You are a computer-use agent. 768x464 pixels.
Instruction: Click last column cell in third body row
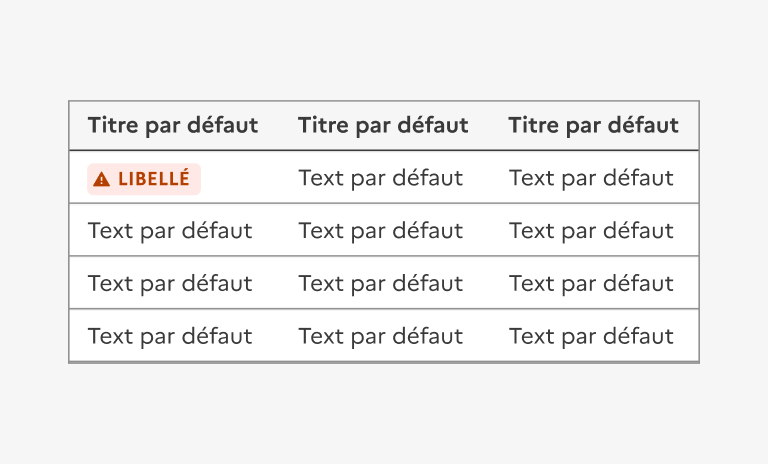pyautogui.click(x=591, y=284)
